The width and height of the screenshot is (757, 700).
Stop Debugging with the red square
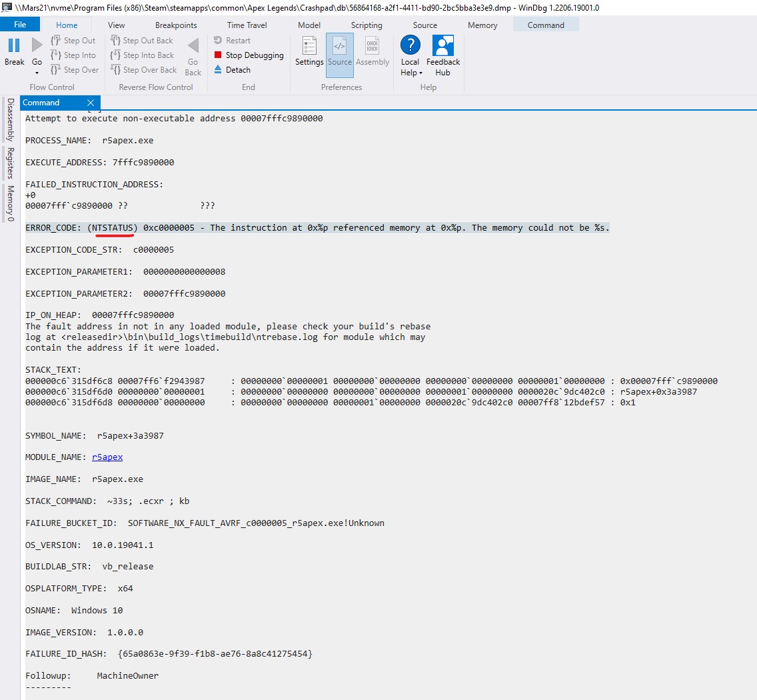point(249,55)
